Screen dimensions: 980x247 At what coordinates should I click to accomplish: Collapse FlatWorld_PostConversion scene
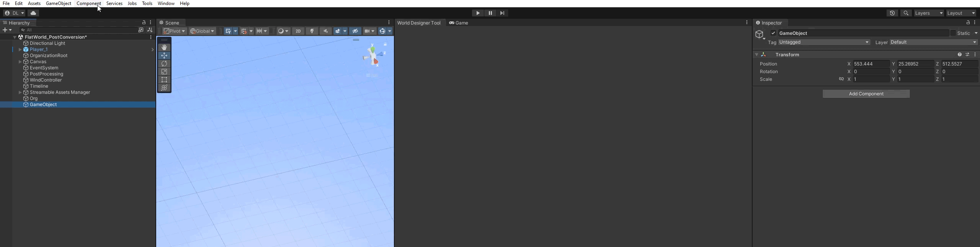(15, 37)
